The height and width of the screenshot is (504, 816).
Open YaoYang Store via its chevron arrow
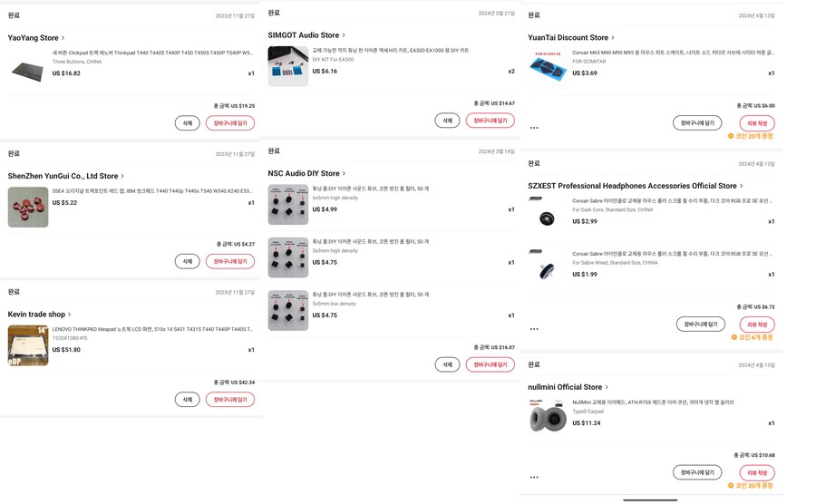(63, 38)
